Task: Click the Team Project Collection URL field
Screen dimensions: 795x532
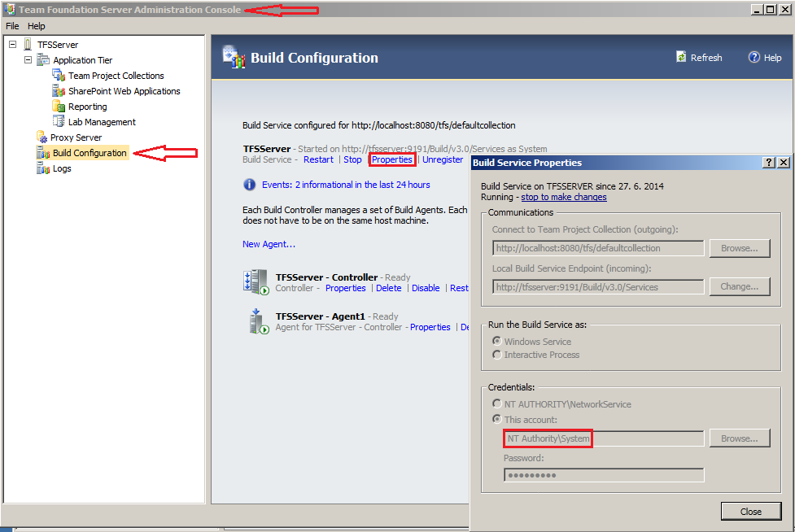Action: pos(598,248)
